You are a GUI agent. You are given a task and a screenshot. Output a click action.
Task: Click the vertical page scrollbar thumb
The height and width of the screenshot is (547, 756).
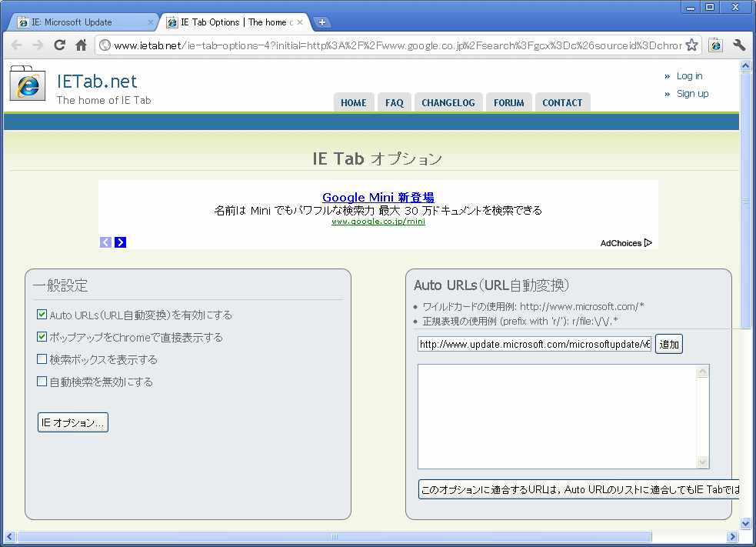(x=746, y=200)
